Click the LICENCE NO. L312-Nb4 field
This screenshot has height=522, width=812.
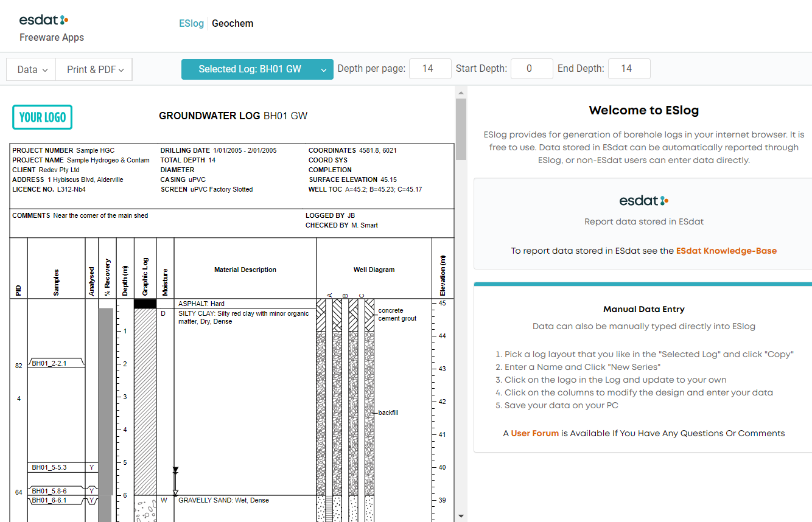click(x=49, y=189)
